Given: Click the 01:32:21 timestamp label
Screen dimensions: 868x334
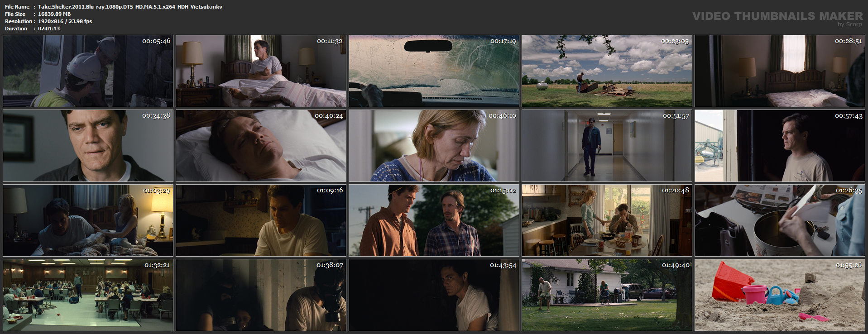Looking at the screenshot, I should 157,265.
